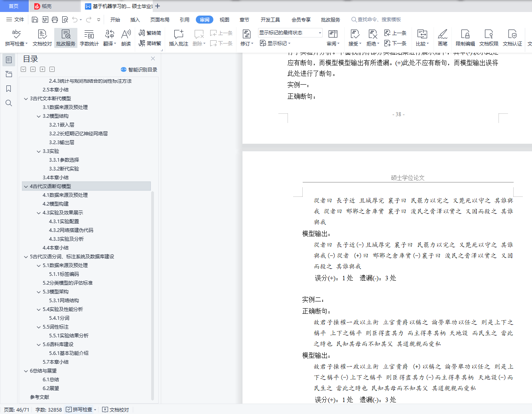This screenshot has height=414, width=532.
Task: Open 文档校对 proofreading tool
Action: pos(42,38)
